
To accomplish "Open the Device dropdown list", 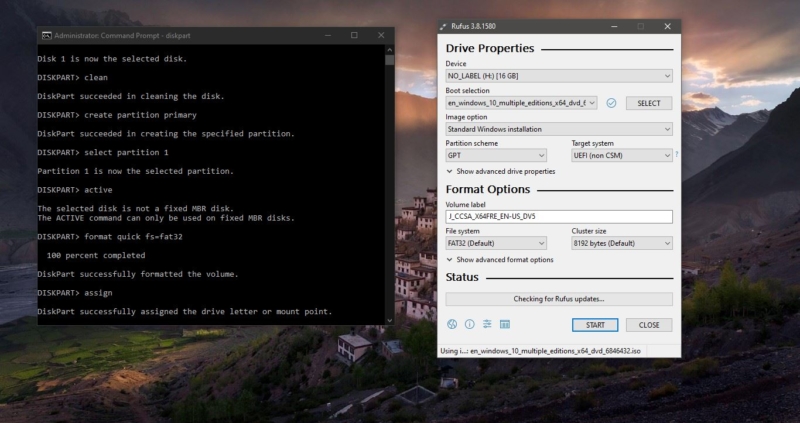I will pyautogui.click(x=558, y=76).
